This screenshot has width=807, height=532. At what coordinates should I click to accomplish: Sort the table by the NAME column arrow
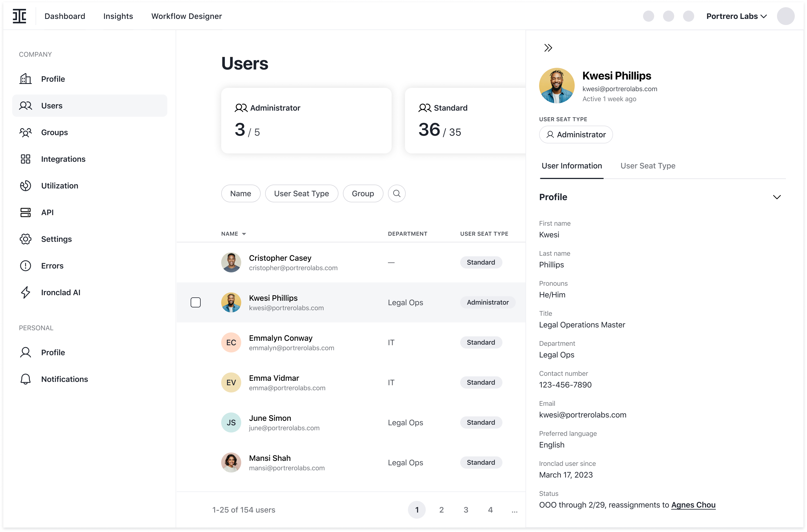point(244,234)
